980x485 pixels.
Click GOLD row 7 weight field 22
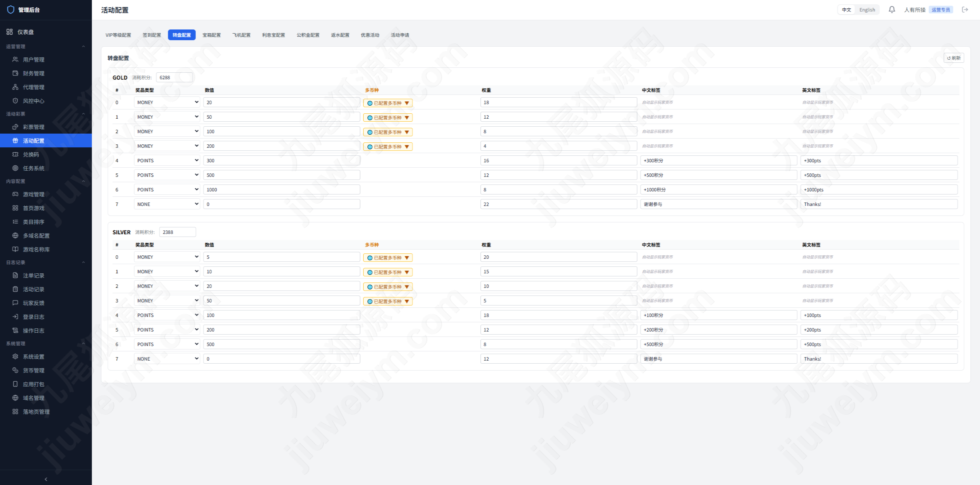[x=559, y=204]
